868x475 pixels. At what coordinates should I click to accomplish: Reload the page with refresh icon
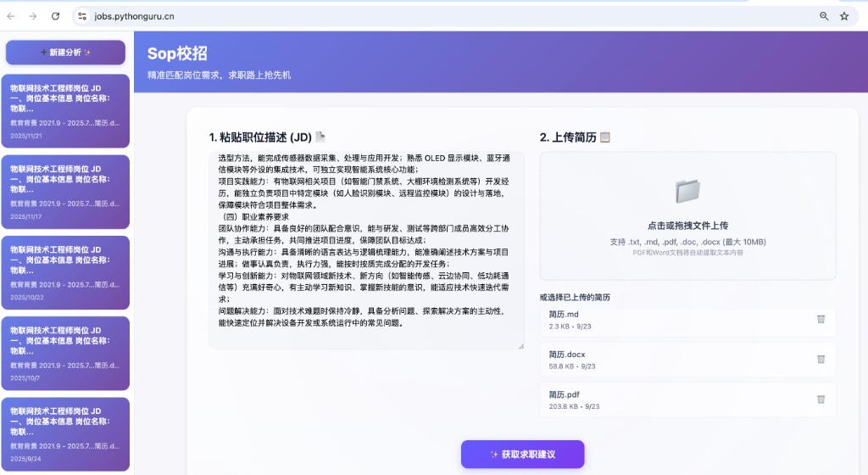pos(55,16)
